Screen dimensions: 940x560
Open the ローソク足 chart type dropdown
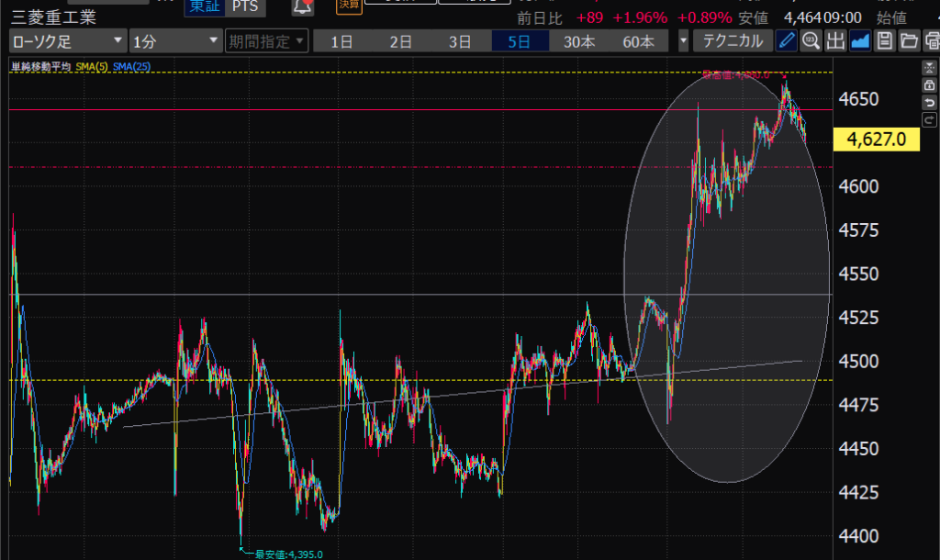pos(68,40)
